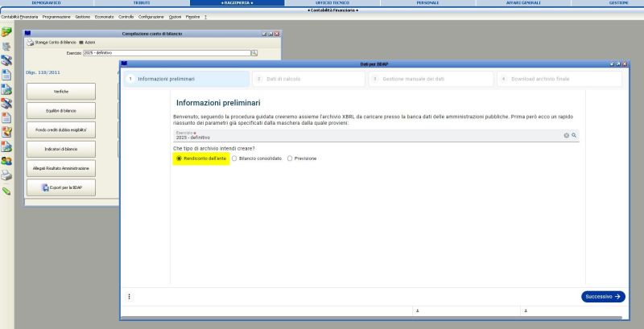Image resolution: width=644 pixels, height=329 pixels.
Task: Switch to the UFFICIO TECNICO module tab
Action: point(332,3)
